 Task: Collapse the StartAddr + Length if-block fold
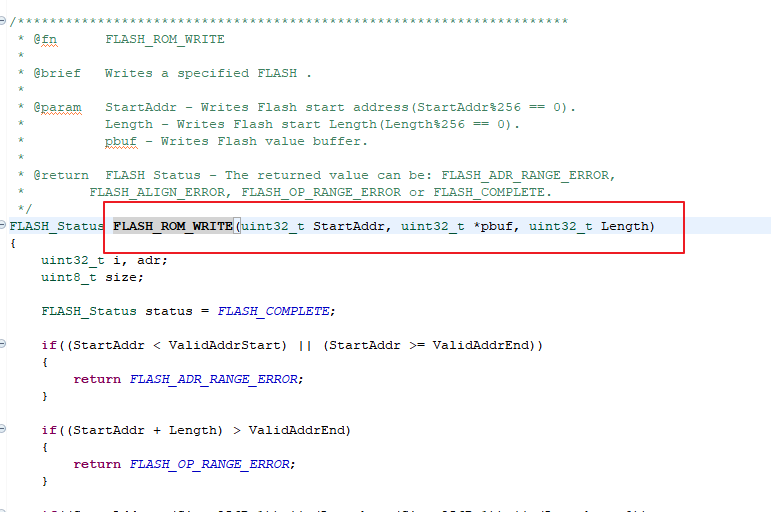pos(2,429)
